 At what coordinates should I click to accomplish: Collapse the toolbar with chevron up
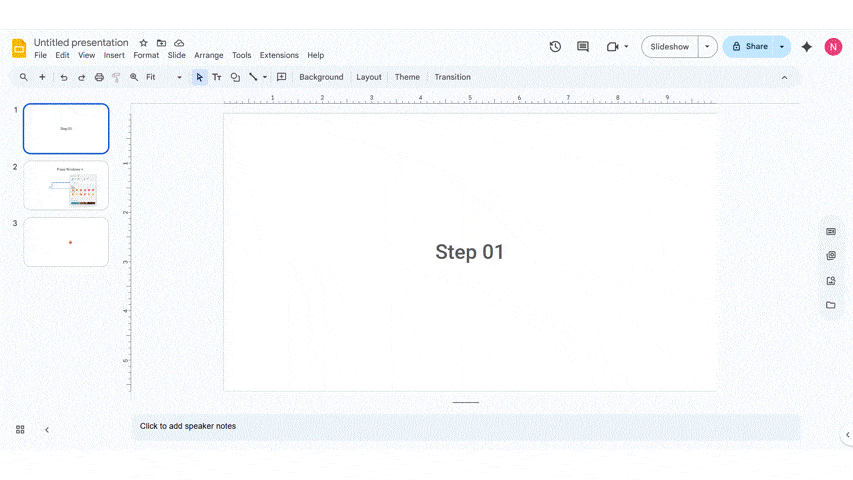click(784, 77)
